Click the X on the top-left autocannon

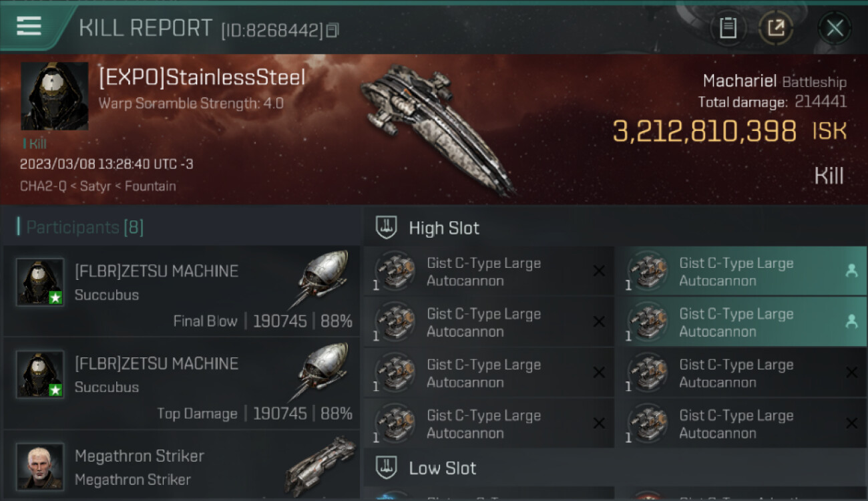pyautogui.click(x=599, y=271)
